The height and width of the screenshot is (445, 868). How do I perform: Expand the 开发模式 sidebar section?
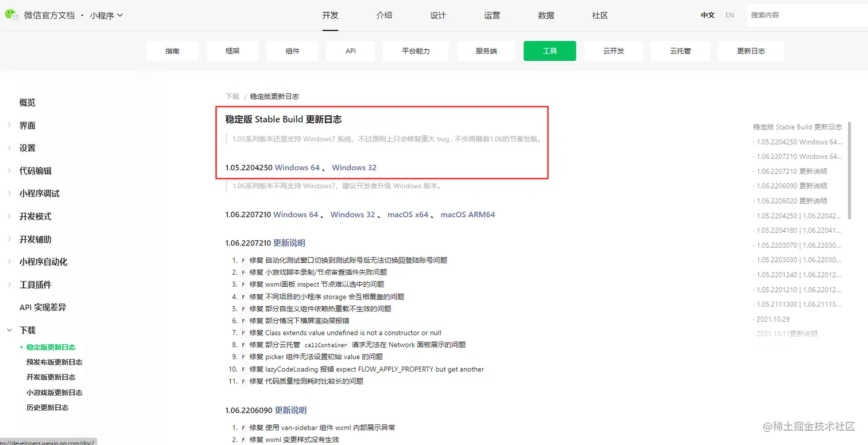36,216
